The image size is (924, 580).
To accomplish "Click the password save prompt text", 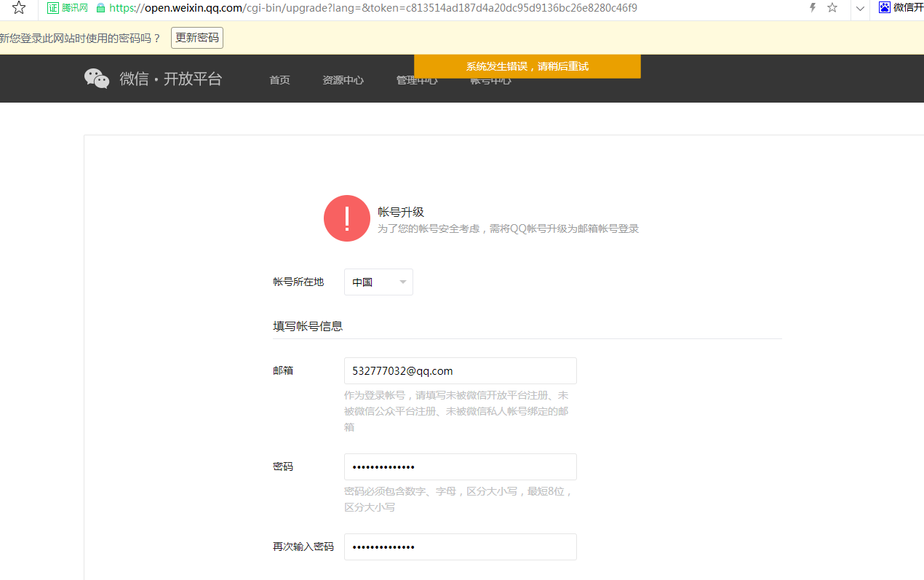I will [80, 38].
